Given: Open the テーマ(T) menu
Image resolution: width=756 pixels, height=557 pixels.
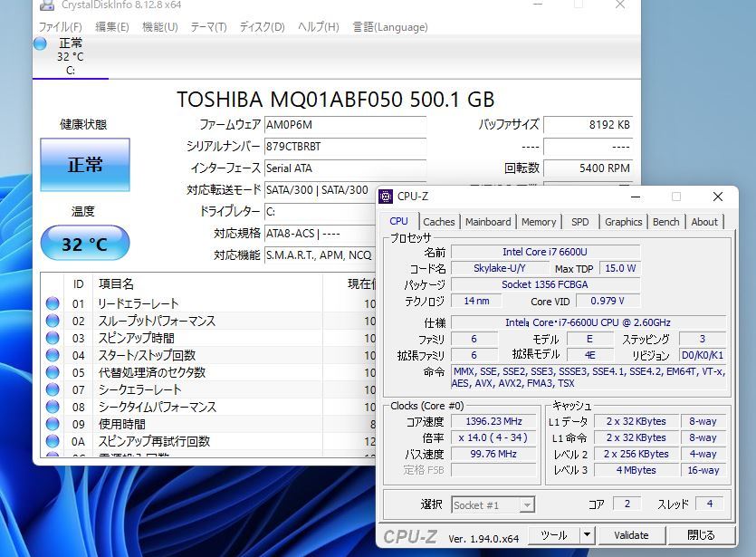Looking at the screenshot, I should 208,27.
